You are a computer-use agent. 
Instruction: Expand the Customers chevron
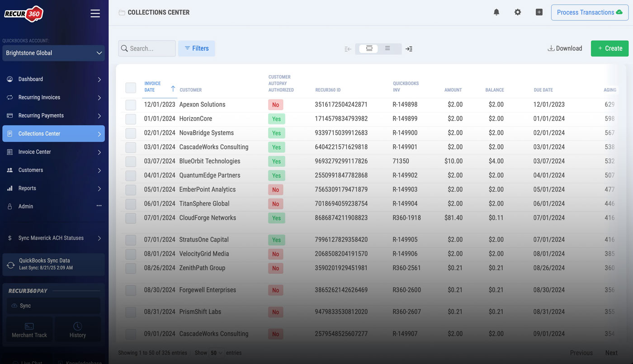tap(99, 170)
